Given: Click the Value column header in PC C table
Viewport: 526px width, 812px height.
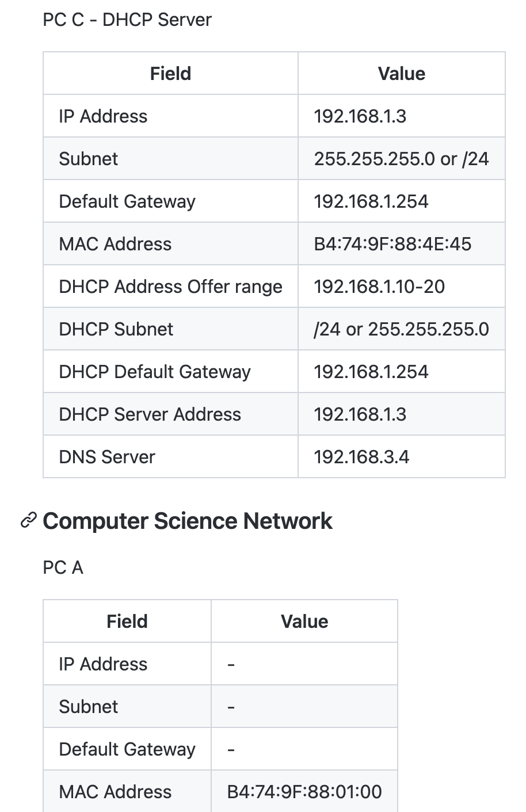Looking at the screenshot, I should pyautogui.click(x=401, y=73).
